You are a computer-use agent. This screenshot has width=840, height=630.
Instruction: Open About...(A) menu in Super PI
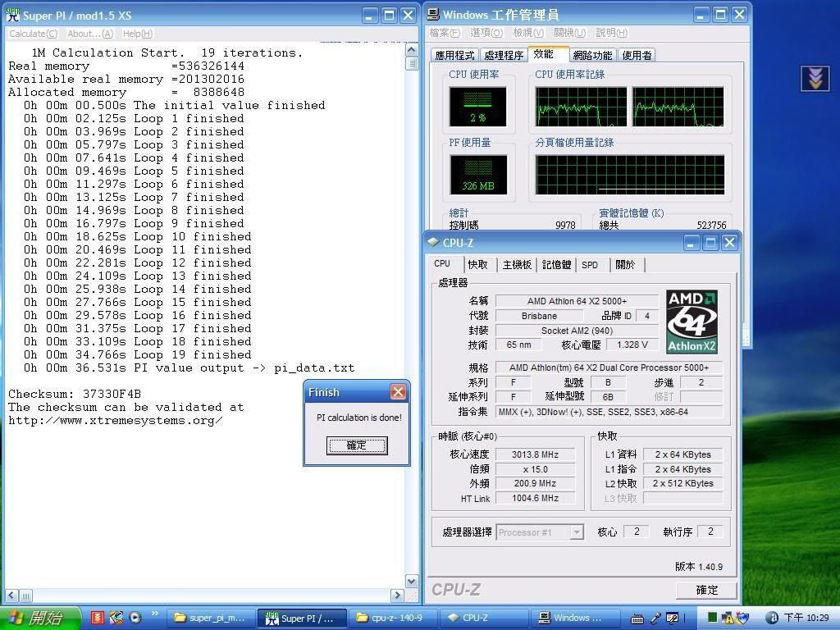pos(90,34)
